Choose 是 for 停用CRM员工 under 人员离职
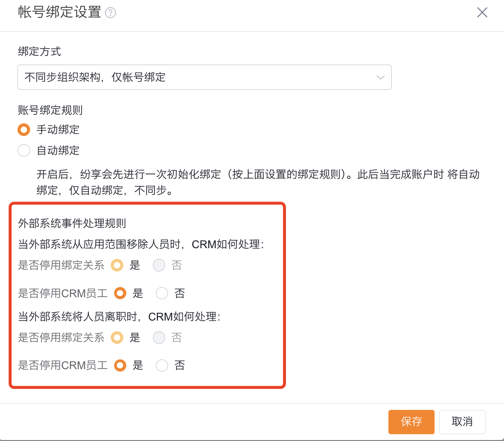Viewport: 504px width, 441px height. (120, 365)
